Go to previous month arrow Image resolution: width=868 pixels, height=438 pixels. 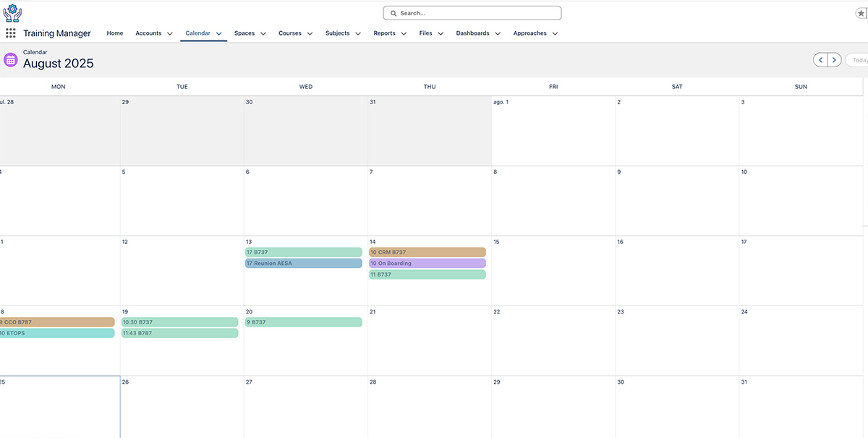coord(820,60)
